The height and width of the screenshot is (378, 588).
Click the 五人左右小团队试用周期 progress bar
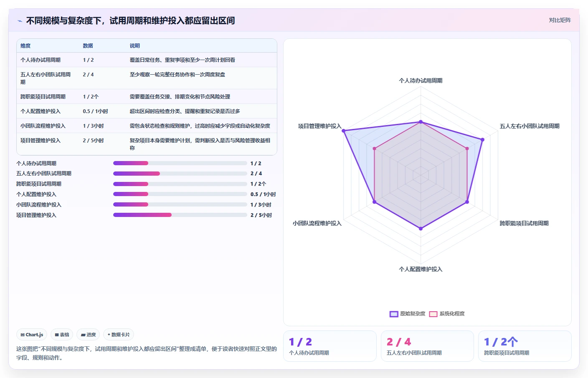point(180,174)
